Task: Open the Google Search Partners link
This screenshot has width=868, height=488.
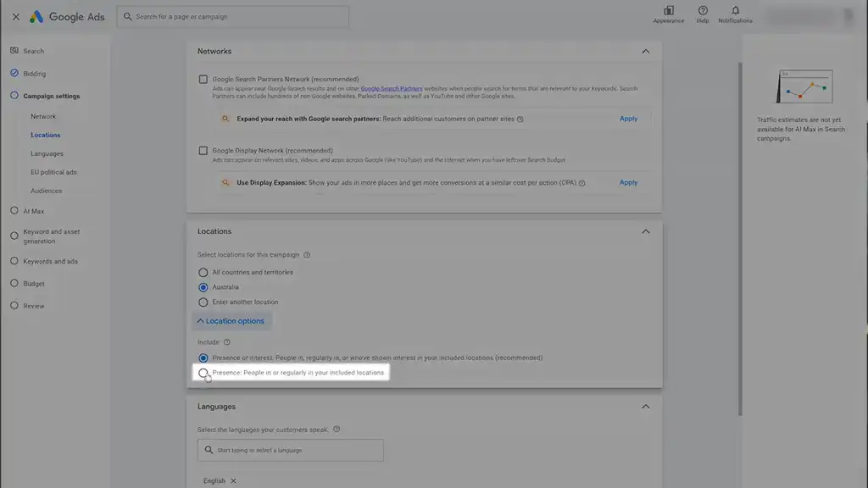Action: pos(392,88)
